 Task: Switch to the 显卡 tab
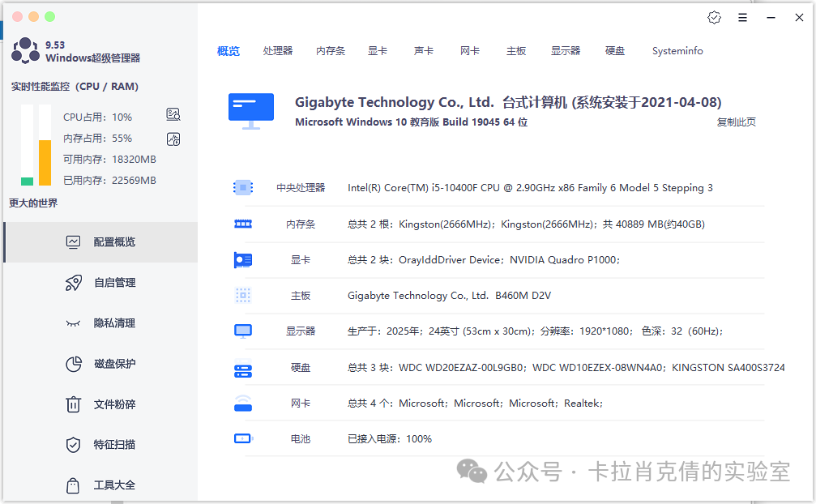pyautogui.click(x=378, y=51)
